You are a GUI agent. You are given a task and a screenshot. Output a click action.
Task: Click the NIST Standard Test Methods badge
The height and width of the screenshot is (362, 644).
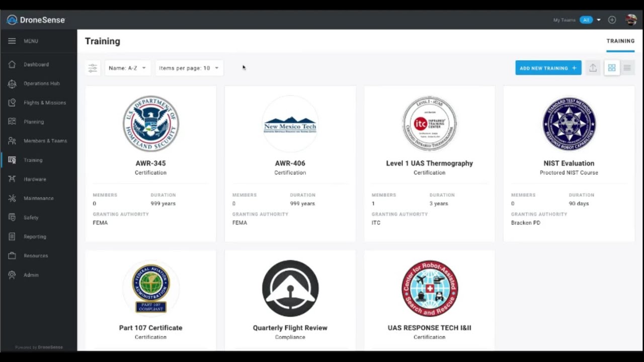[x=569, y=124]
